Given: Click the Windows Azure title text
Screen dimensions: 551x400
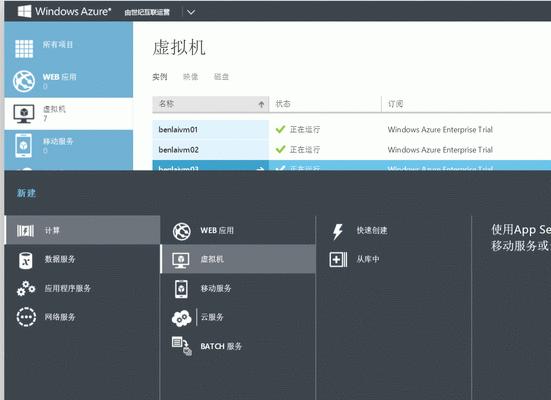Looking at the screenshot, I should click(x=73, y=11).
